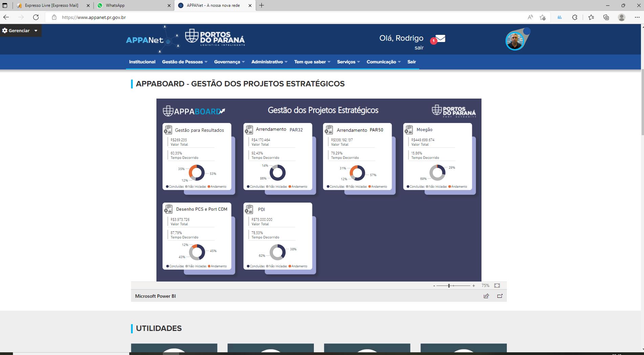Expand the Tem que saber menu
Viewport: 644px width, 355px height.
[x=312, y=62]
